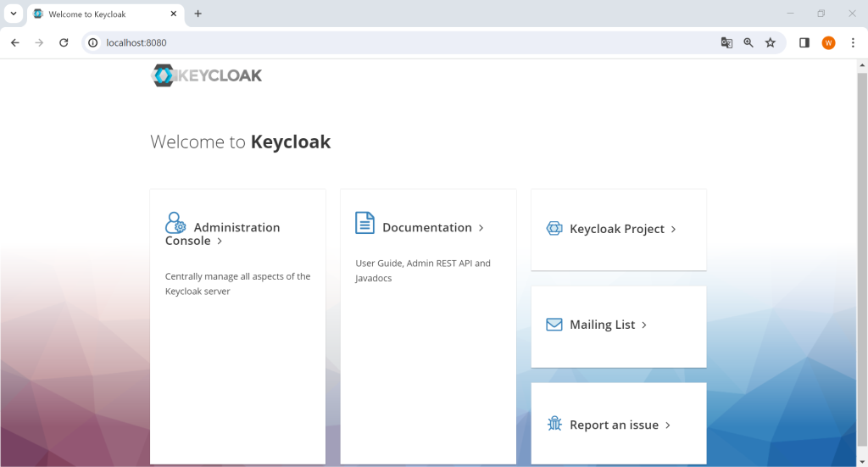This screenshot has width=868, height=467.
Task: Reload the page with the refresh icon
Action: click(64, 42)
